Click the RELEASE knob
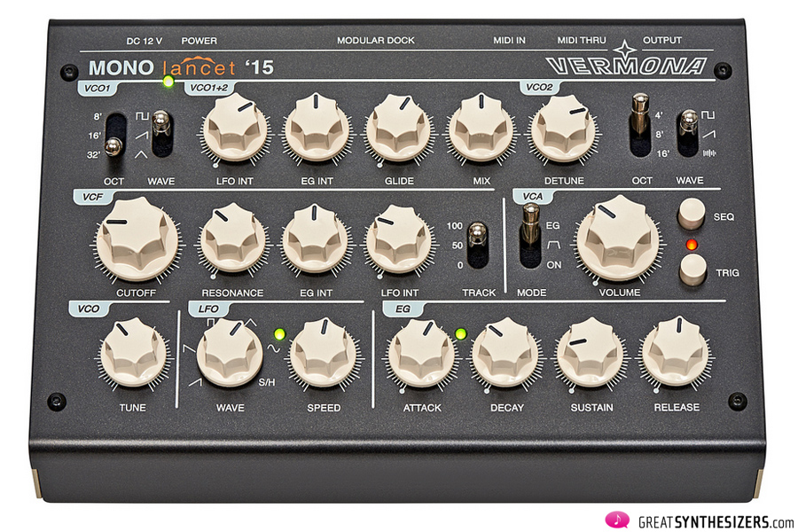 [676, 353]
